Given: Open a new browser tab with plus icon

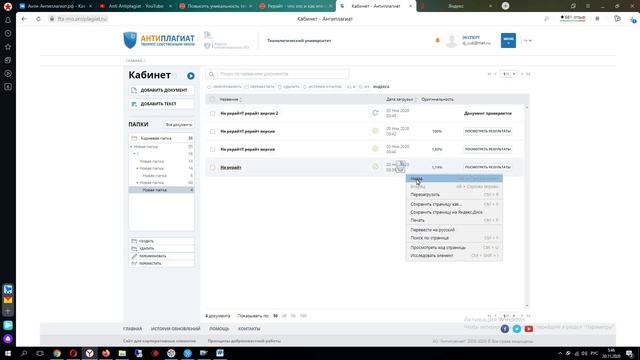Looking at the screenshot, I should pyautogui.click(x=505, y=6).
